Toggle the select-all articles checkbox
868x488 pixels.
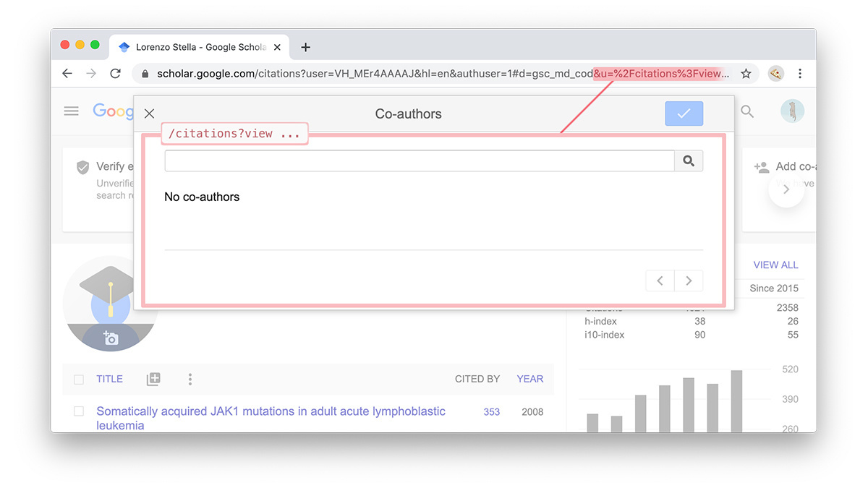pyautogui.click(x=79, y=379)
